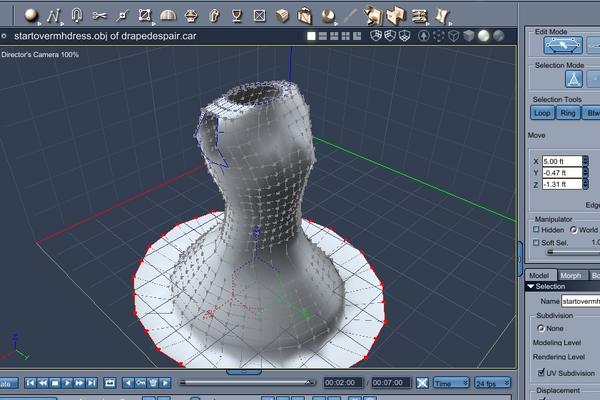Switch to the Model tab
The width and height of the screenshot is (600, 400).
click(539, 275)
